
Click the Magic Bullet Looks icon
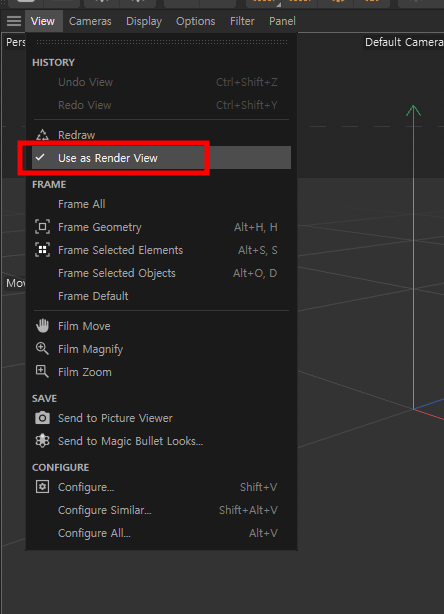(42, 441)
